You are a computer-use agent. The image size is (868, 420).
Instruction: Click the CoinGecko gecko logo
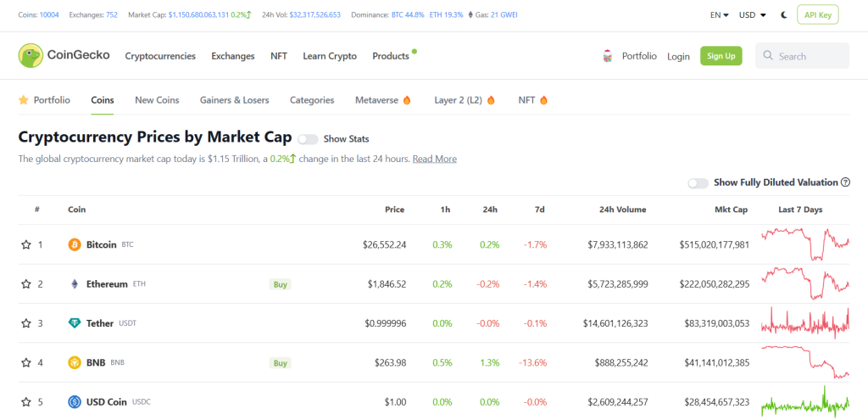(31, 56)
